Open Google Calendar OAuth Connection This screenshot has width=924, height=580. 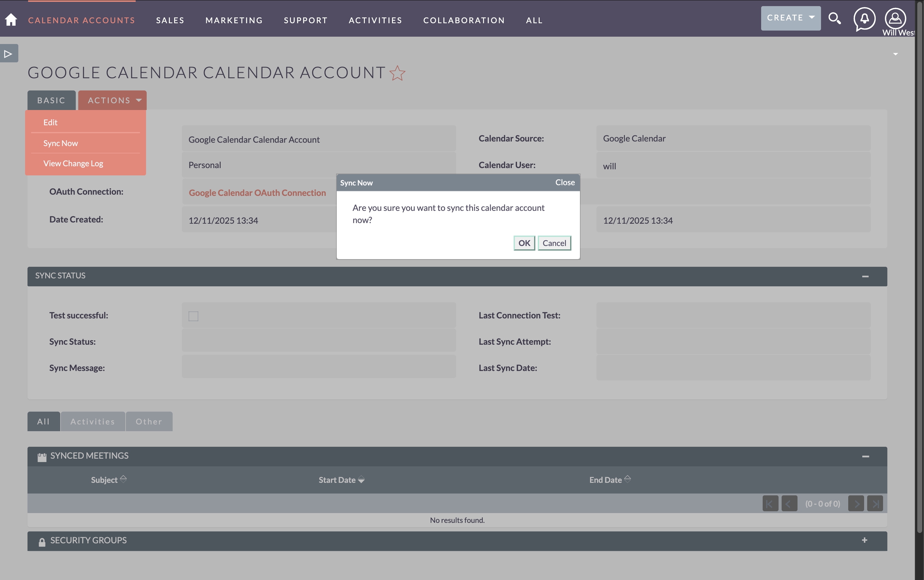[x=257, y=193]
